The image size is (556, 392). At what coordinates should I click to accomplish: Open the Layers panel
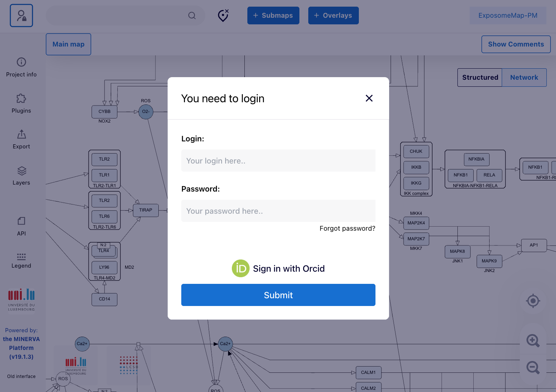21,175
